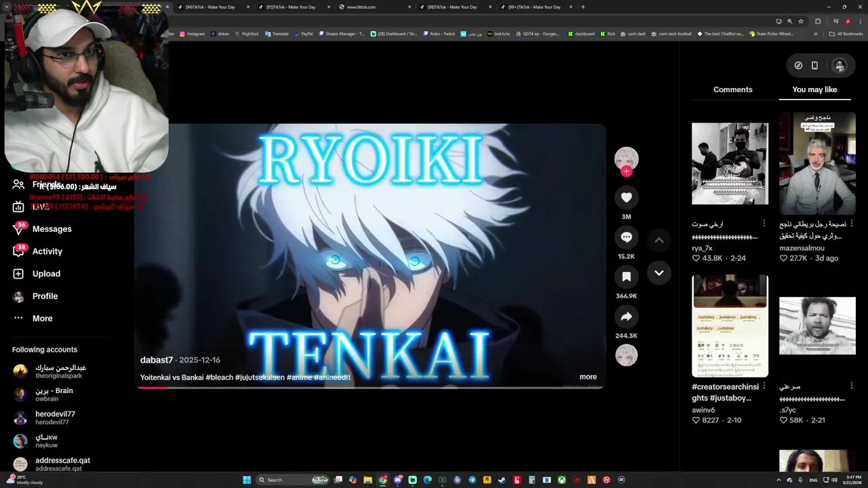Open the card clash football bookmark
The height and width of the screenshot is (488, 868).
(x=671, y=34)
